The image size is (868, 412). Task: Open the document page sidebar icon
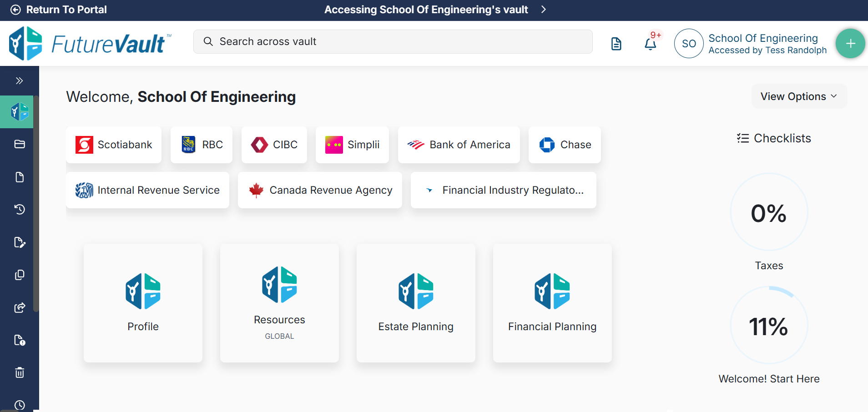[x=20, y=177]
